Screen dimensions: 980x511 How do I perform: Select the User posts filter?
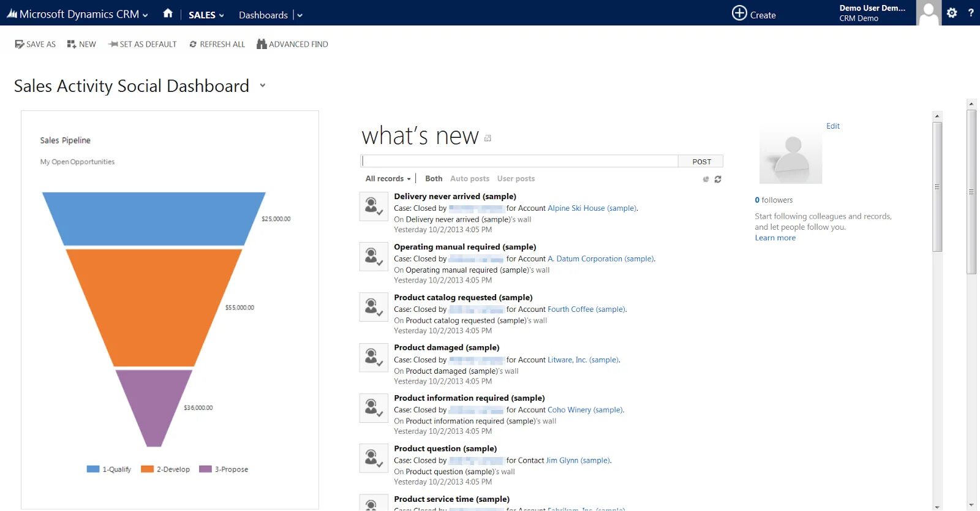pyautogui.click(x=516, y=179)
